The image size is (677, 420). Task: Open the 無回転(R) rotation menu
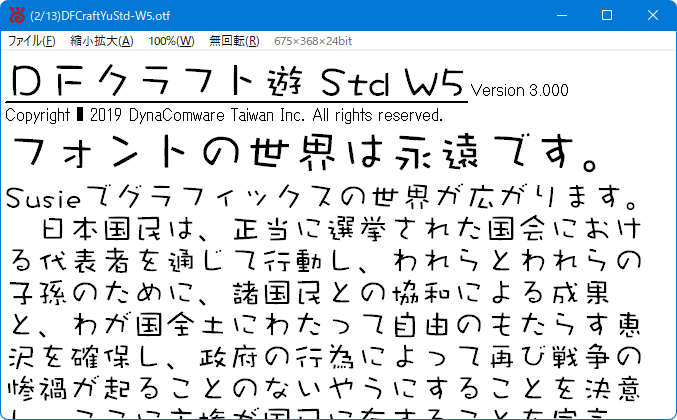point(234,41)
